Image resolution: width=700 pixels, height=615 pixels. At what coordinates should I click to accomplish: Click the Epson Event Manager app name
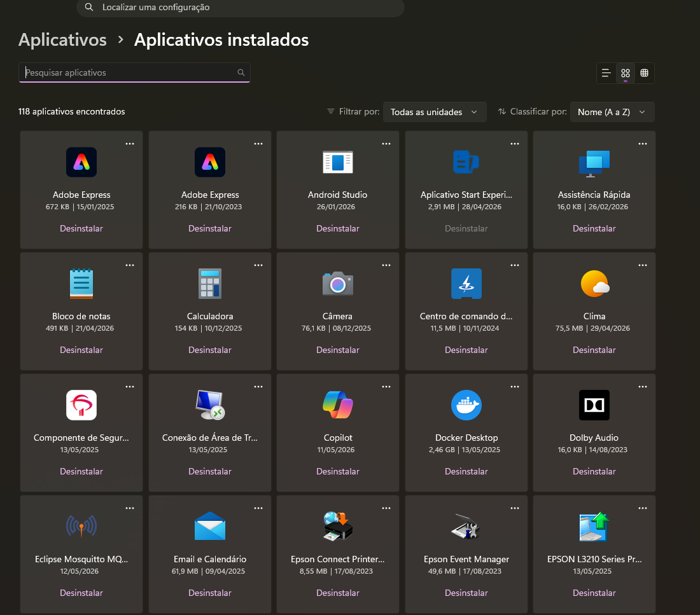click(x=466, y=559)
